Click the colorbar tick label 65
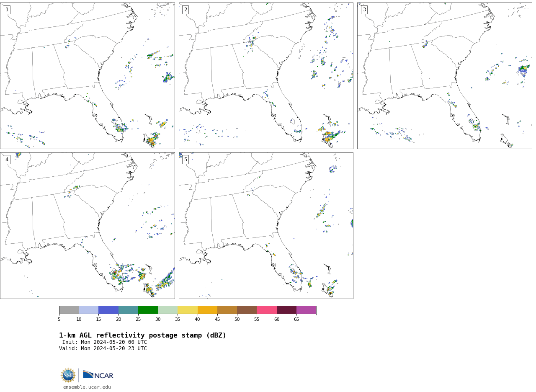 click(x=296, y=320)
